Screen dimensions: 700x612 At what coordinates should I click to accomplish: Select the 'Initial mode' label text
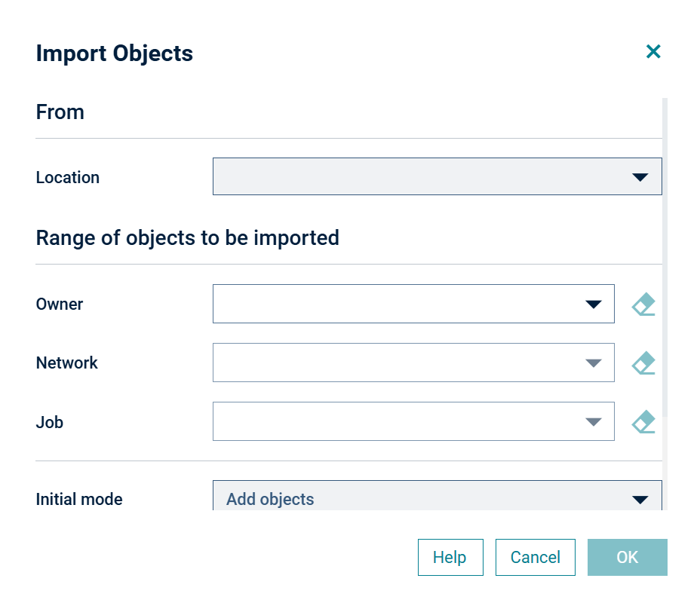pos(79,499)
